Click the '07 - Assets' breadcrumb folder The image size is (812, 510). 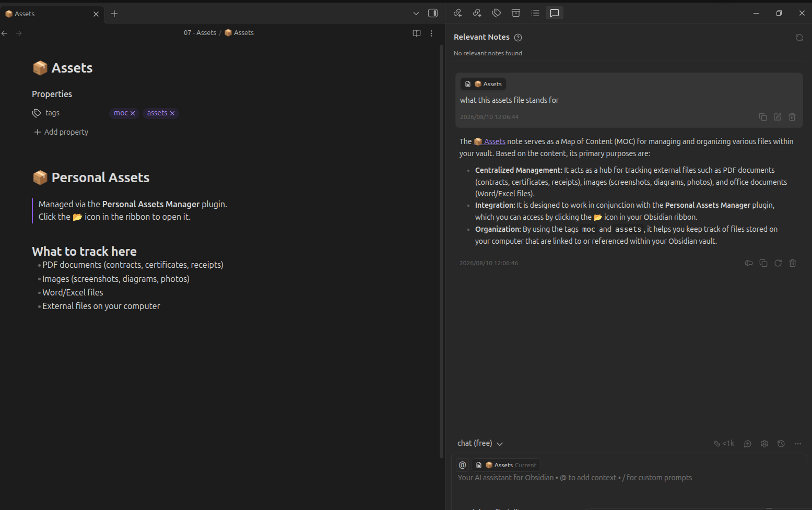(200, 32)
